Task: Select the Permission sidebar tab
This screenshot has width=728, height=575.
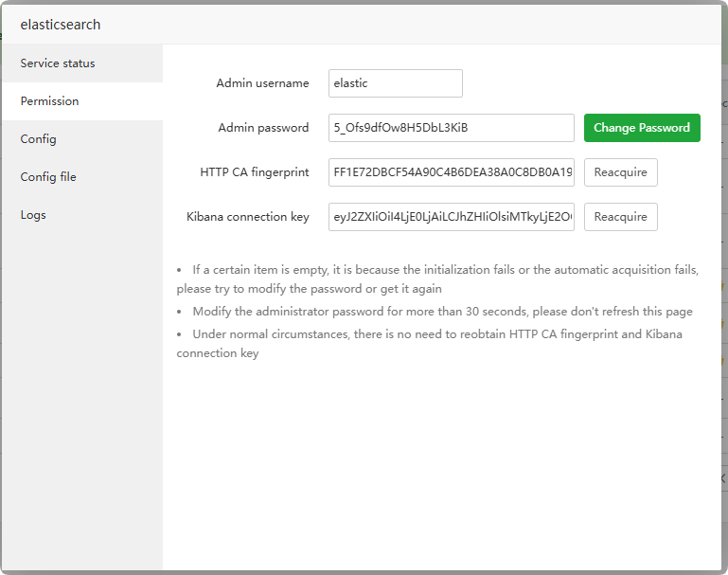Action: (50, 101)
